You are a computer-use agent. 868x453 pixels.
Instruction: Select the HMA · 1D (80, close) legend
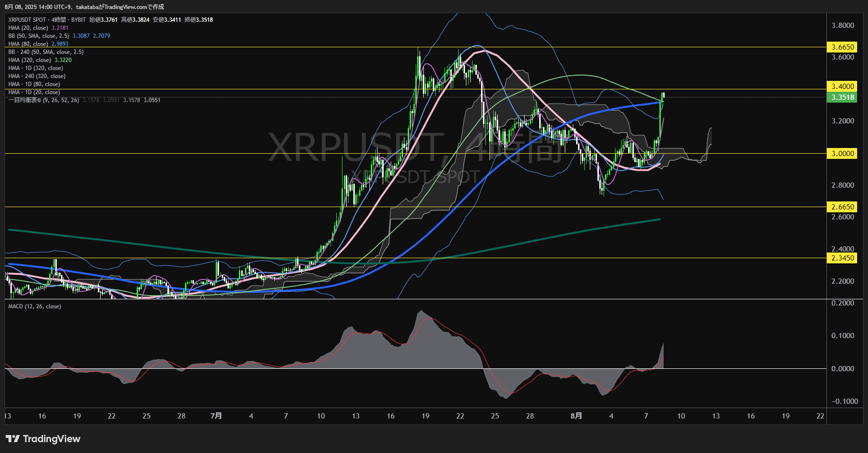click(x=34, y=84)
